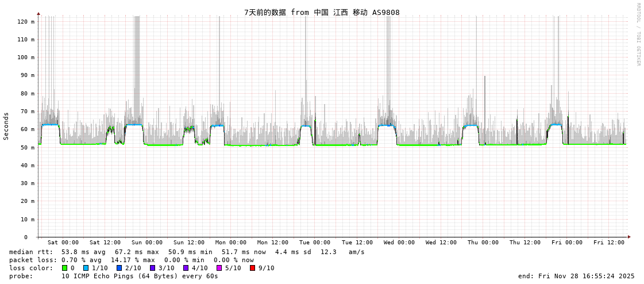
Task: Click the Wed 00:00 time axis label
Action: coord(399,243)
